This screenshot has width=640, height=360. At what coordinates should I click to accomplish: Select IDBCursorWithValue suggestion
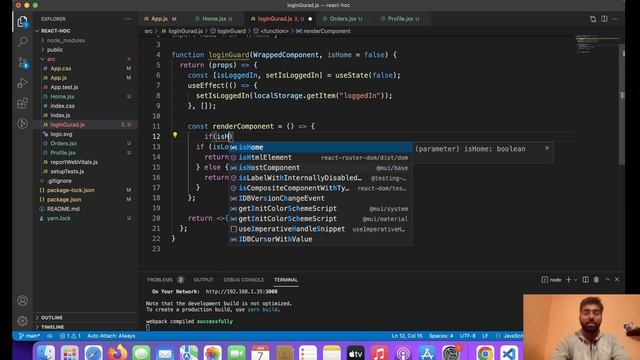tap(320, 239)
